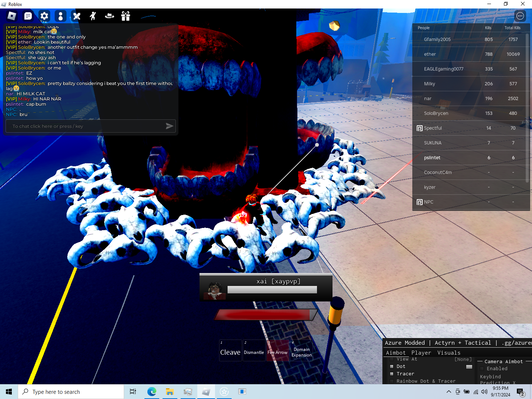Click the Meet Now camera tray icon
The height and width of the screenshot is (399, 532).
458,392
